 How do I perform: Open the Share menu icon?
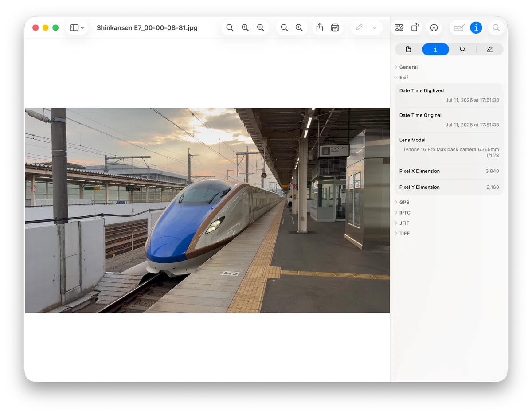pyautogui.click(x=320, y=27)
